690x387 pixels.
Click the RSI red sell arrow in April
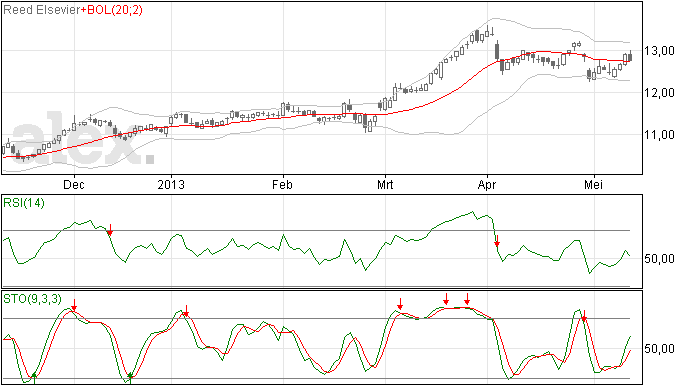point(497,241)
